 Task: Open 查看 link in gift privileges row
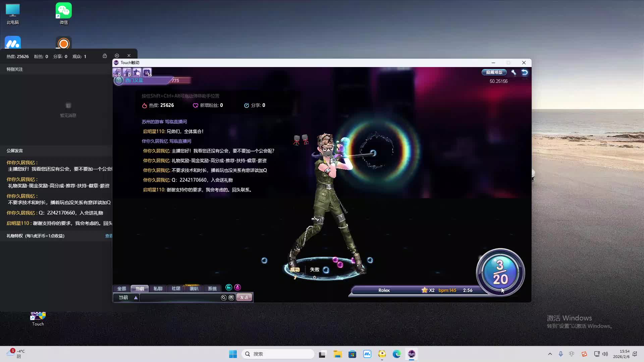109,236
